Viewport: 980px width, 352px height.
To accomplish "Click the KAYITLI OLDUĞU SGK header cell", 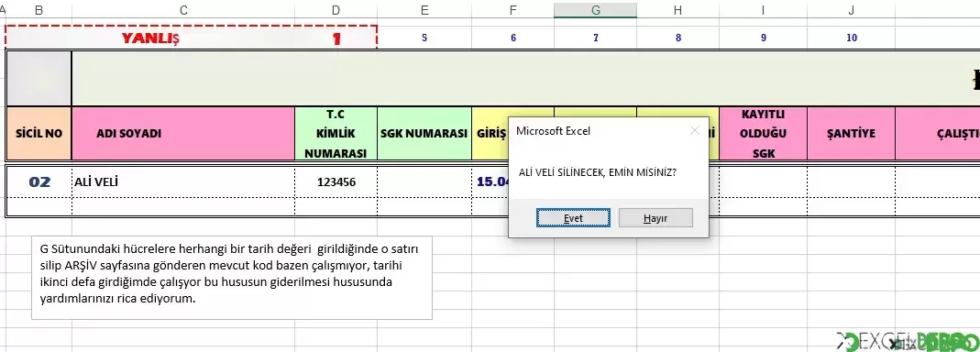I will click(763, 133).
